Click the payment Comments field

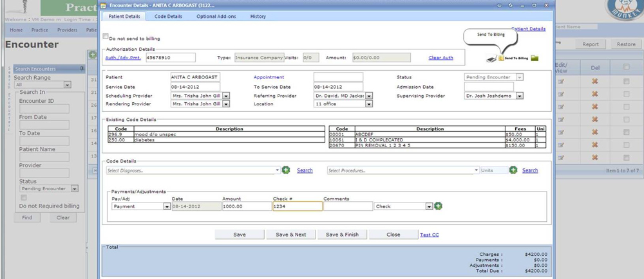coord(348,206)
